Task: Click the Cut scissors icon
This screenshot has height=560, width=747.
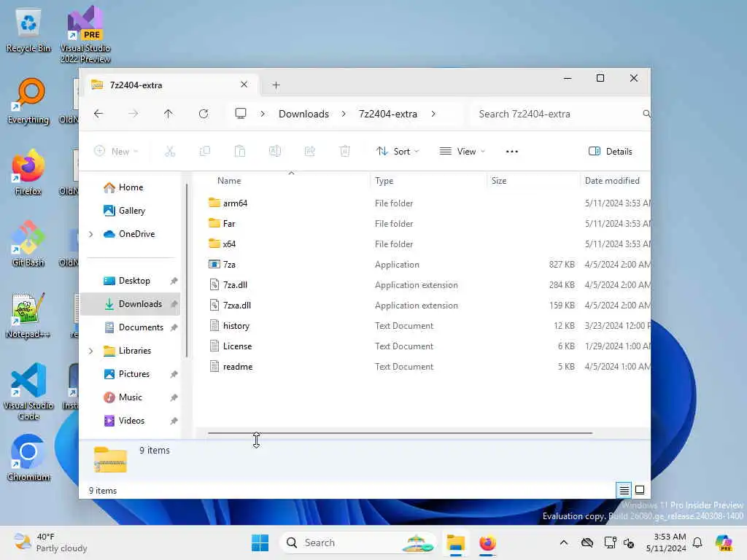Action: pos(170,152)
